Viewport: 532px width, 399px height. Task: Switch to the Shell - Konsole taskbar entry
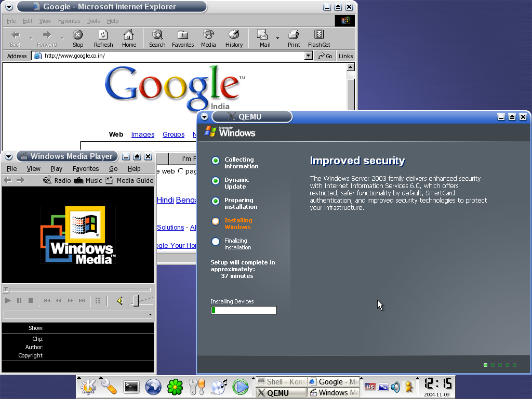(x=281, y=382)
